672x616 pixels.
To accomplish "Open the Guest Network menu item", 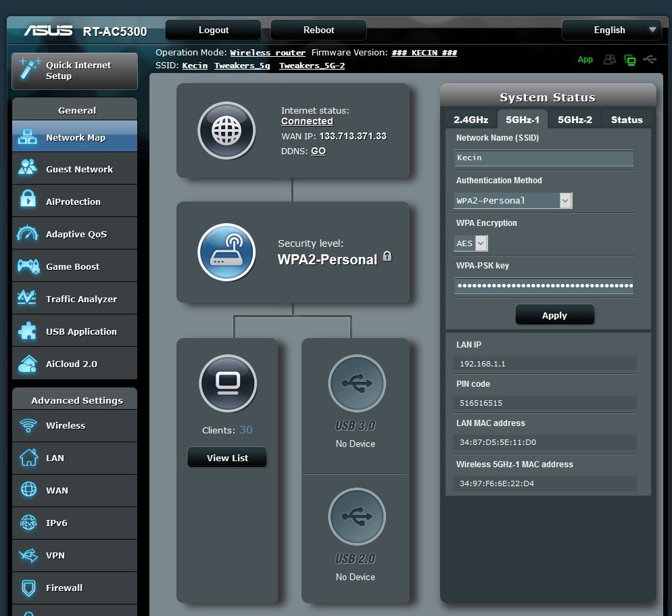I will [74, 169].
